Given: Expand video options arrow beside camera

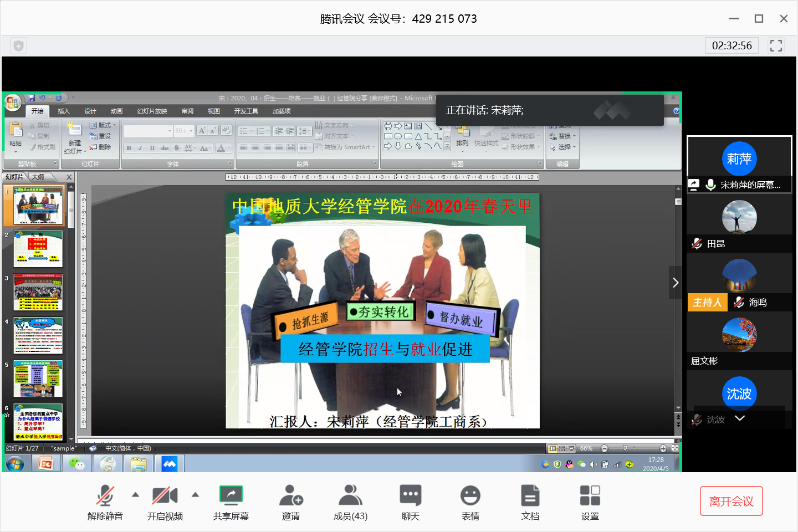Looking at the screenshot, I should pyautogui.click(x=195, y=494).
